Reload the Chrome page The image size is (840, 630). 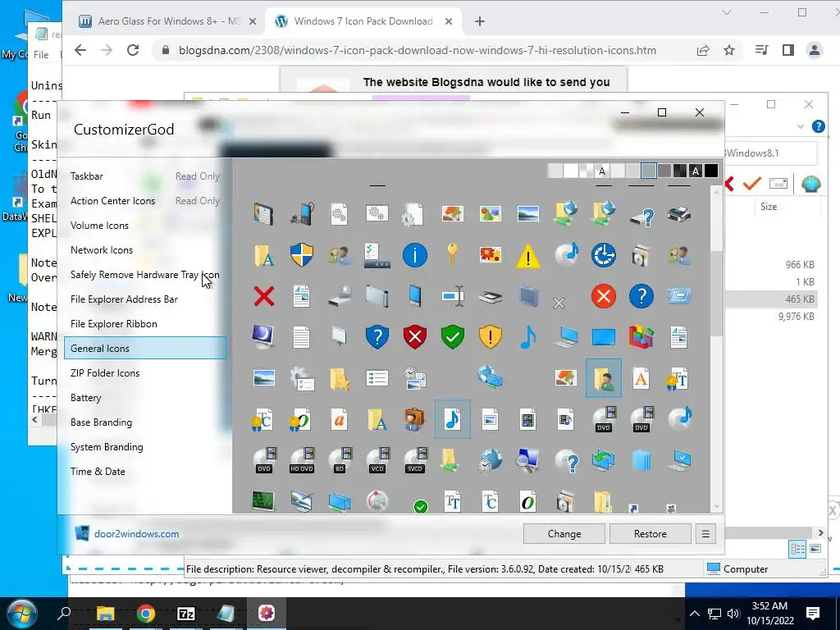[133, 50]
